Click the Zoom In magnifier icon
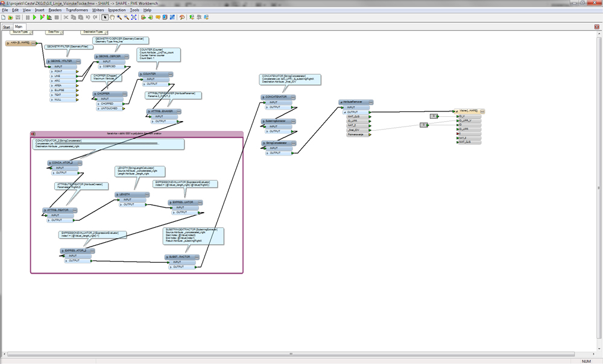The image size is (603, 364). click(119, 17)
